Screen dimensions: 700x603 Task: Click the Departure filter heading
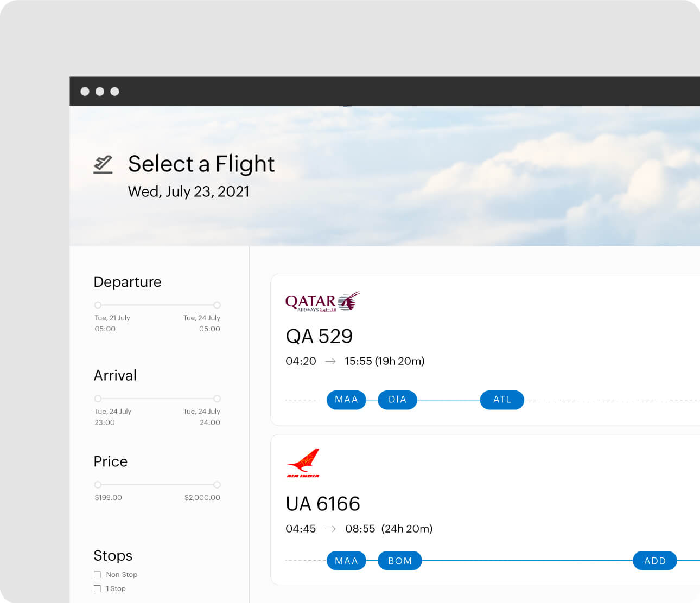128,282
